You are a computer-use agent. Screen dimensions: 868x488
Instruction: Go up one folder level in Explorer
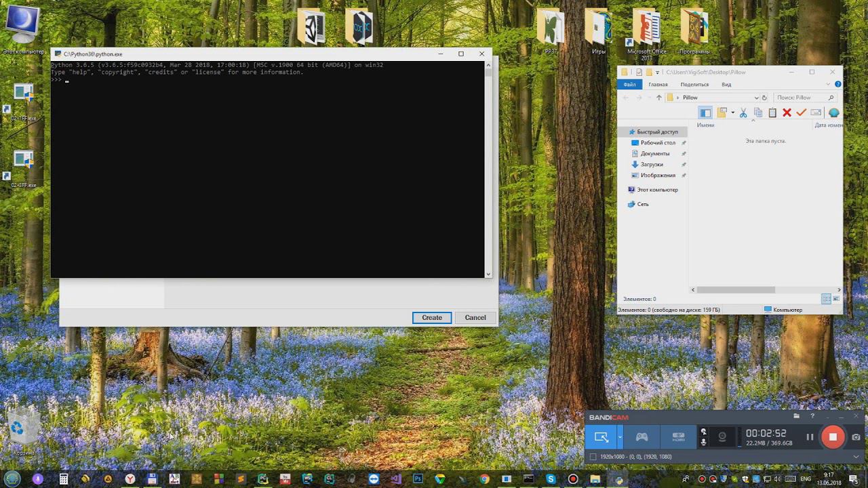pos(658,98)
